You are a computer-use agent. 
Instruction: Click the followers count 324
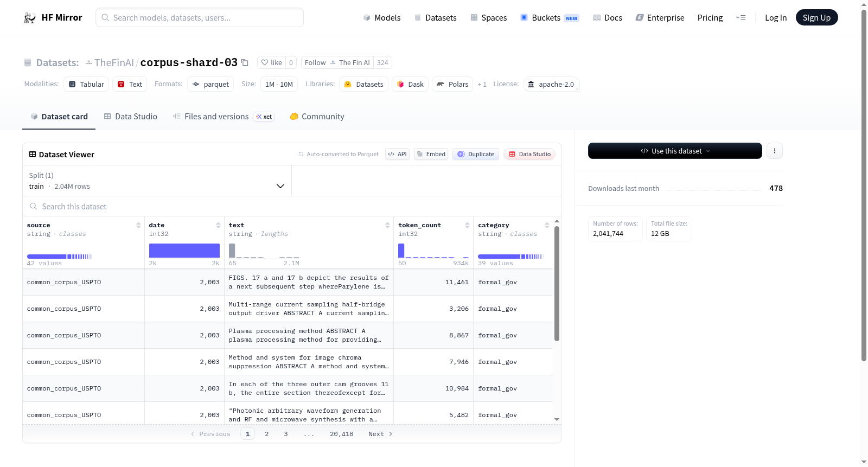pos(382,62)
